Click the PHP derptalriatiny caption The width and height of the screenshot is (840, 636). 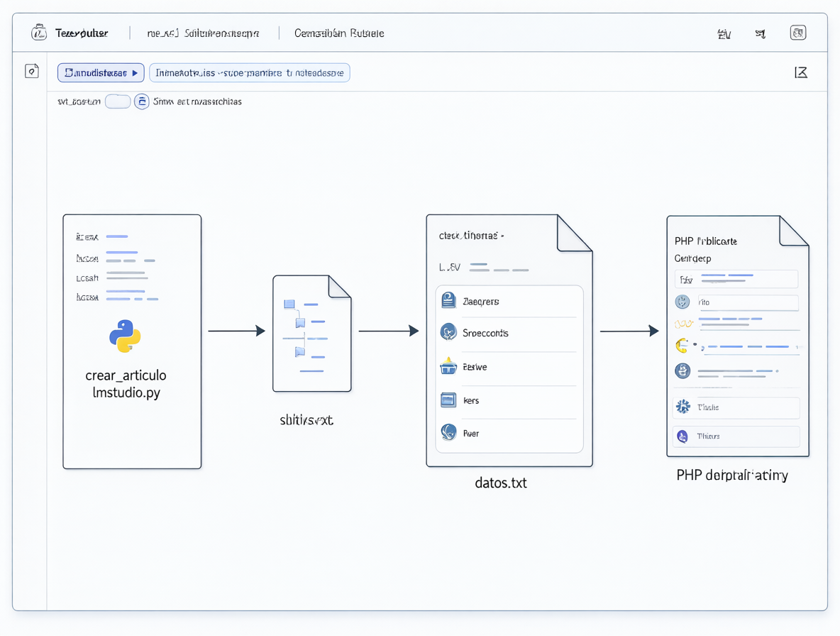[731, 476]
